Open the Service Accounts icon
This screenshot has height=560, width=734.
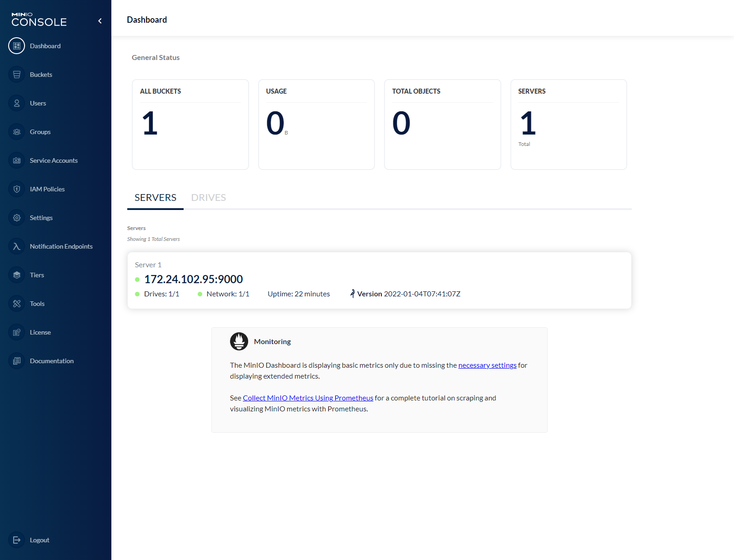[17, 160]
